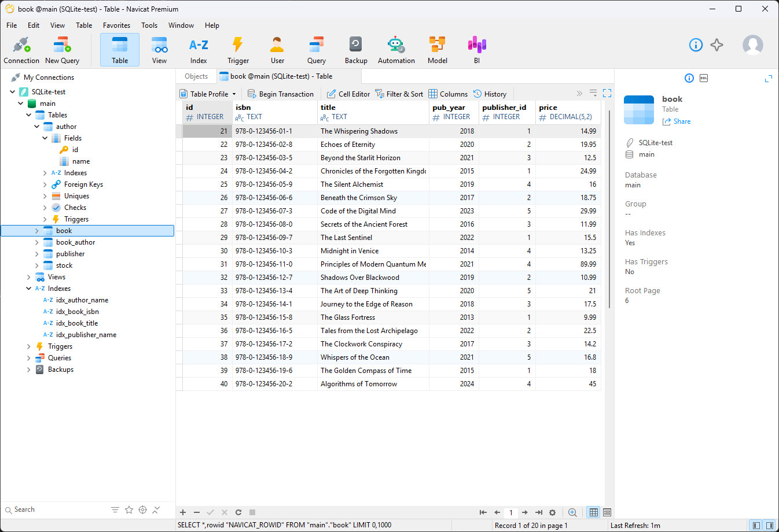The image size is (779, 532).
Task: Open the View objects toolbar button
Action: click(159, 50)
